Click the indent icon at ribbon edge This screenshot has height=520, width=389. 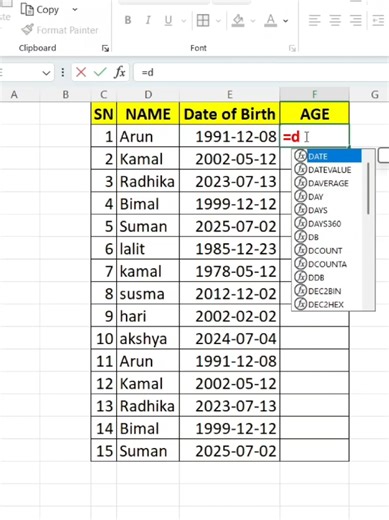point(378,21)
